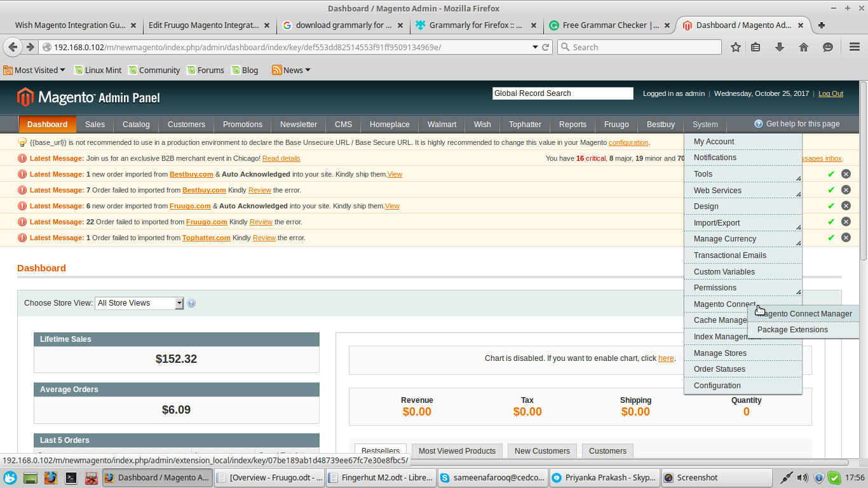Click the chart enable 'here' link
868x488 pixels.
tap(666, 358)
